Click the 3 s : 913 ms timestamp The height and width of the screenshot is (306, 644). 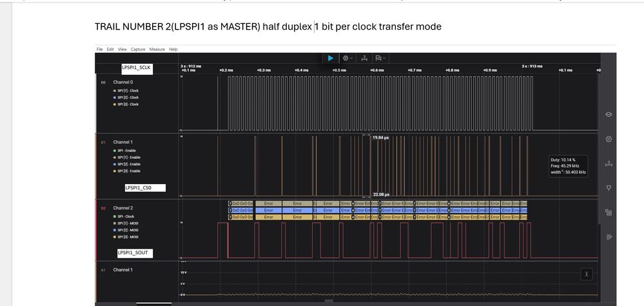532,66
